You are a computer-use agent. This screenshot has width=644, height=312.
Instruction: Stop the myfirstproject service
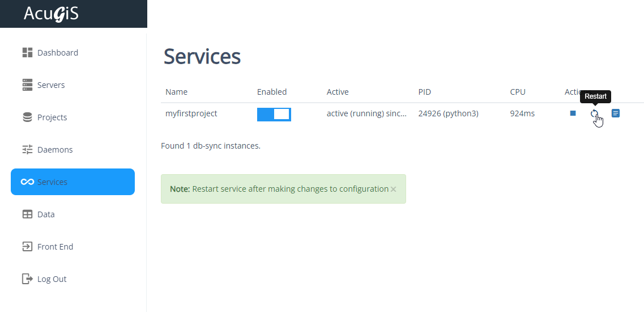point(573,113)
